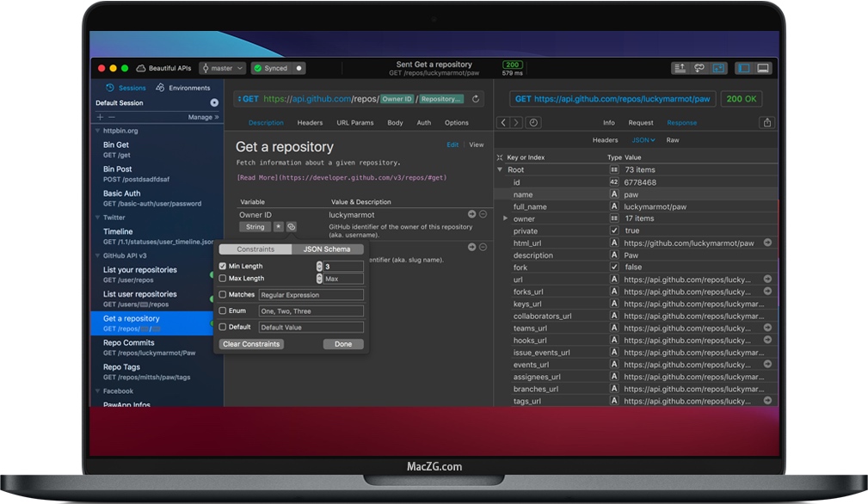Click the Min Length stepper arrows
This screenshot has width=868, height=504.
(x=319, y=267)
